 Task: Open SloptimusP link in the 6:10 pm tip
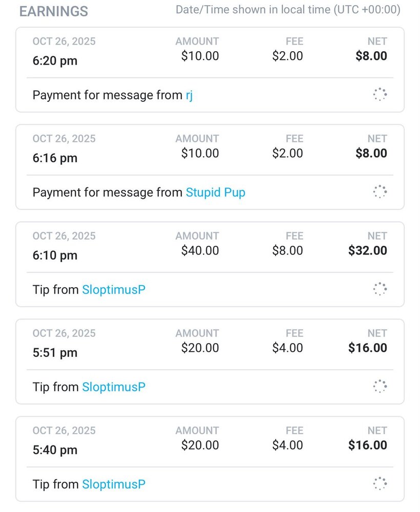[x=114, y=290]
